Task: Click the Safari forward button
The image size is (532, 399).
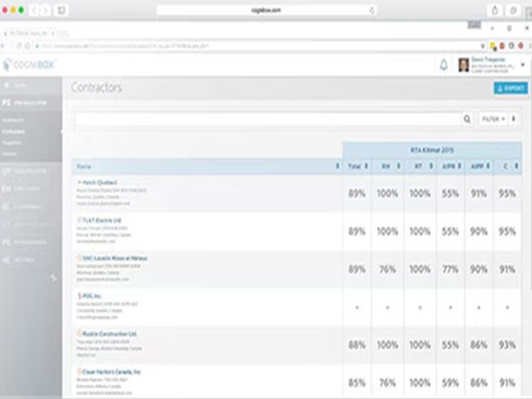Action: click(x=45, y=11)
